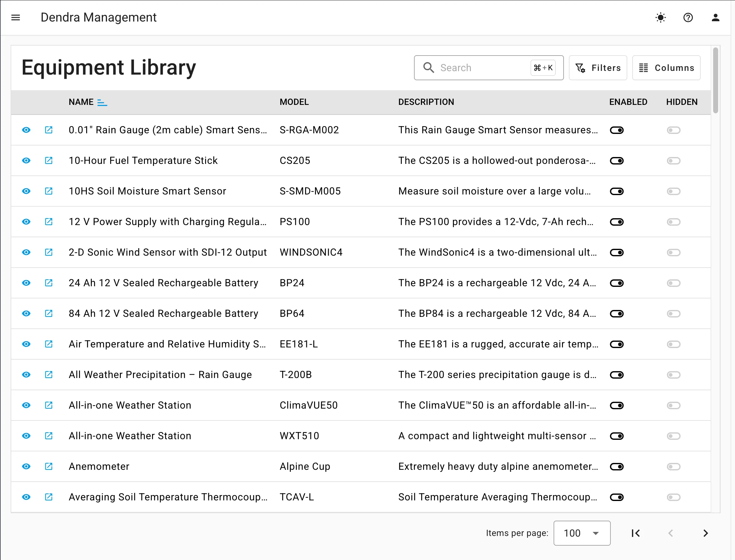Toggle Enabled switch for TCAV-L
The width and height of the screenshot is (735, 560).
[x=617, y=497]
